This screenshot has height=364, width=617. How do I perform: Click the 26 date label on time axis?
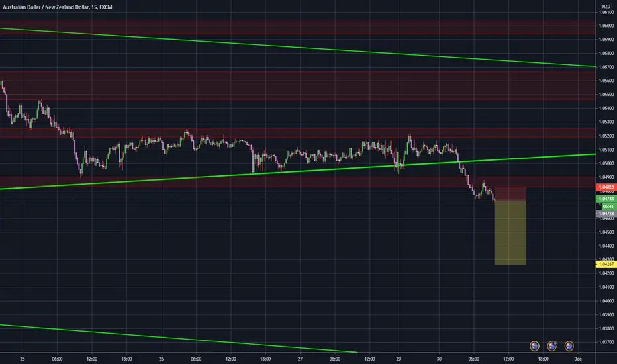pos(162,359)
